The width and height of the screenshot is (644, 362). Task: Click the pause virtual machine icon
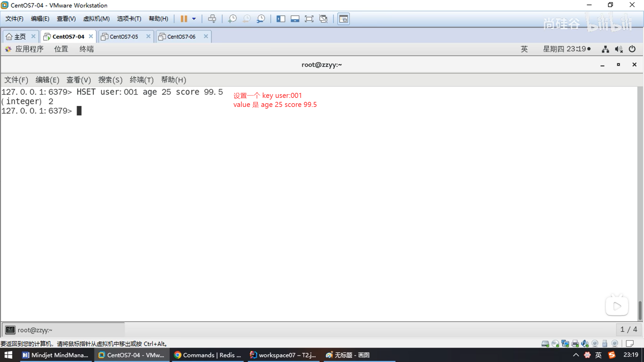coord(183,19)
